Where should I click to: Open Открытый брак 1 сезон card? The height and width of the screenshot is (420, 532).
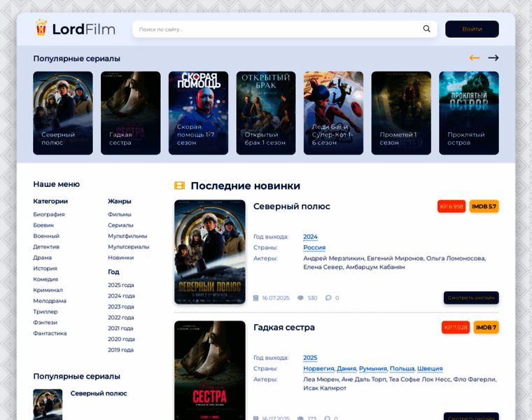tap(266, 113)
